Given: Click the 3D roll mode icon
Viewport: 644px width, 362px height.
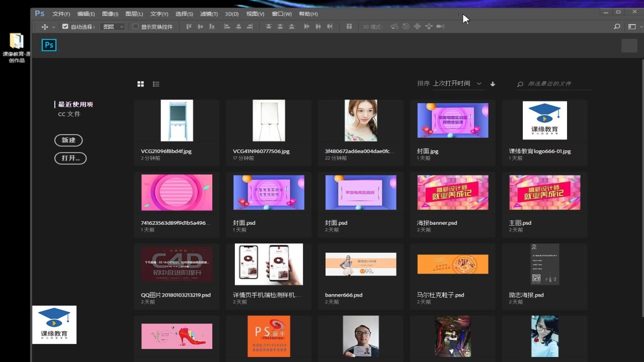Looking at the screenshot, I should click(406, 27).
